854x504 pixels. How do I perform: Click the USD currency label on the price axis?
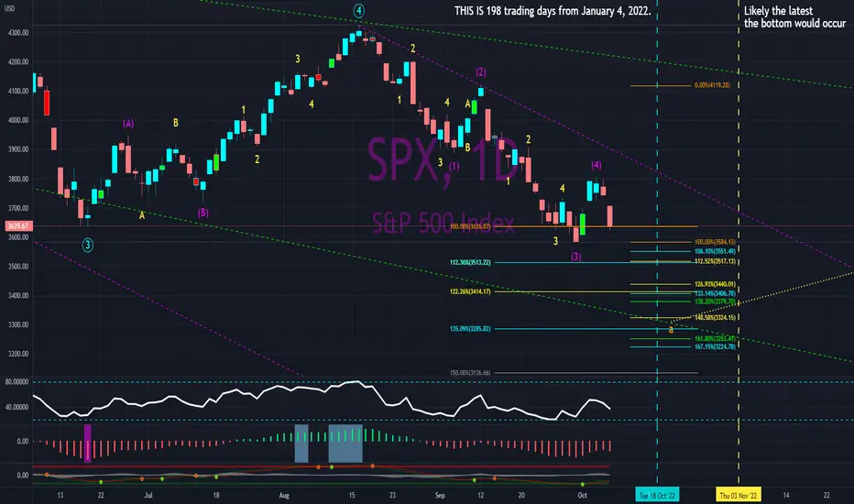[10, 8]
